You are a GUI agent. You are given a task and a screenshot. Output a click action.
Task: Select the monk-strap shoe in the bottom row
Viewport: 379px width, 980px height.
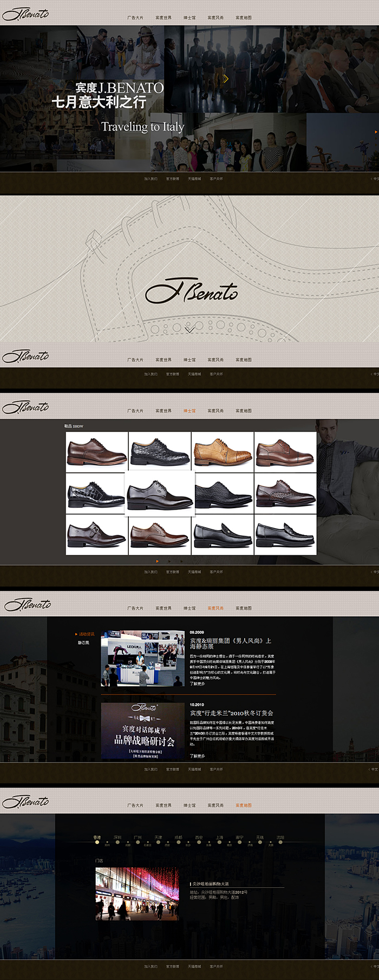tap(97, 535)
